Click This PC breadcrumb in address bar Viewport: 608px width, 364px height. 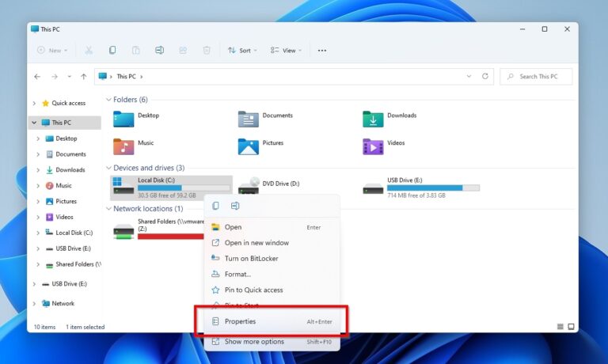point(127,77)
